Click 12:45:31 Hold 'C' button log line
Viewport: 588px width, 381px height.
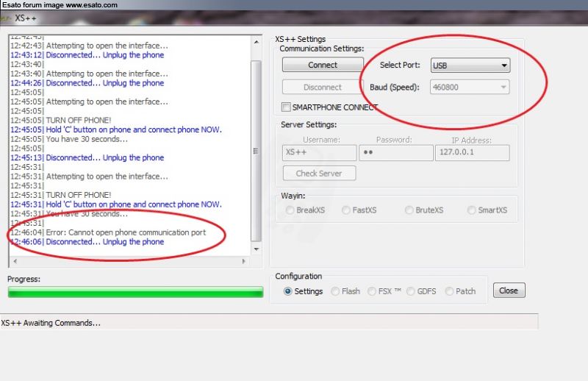[x=116, y=204]
